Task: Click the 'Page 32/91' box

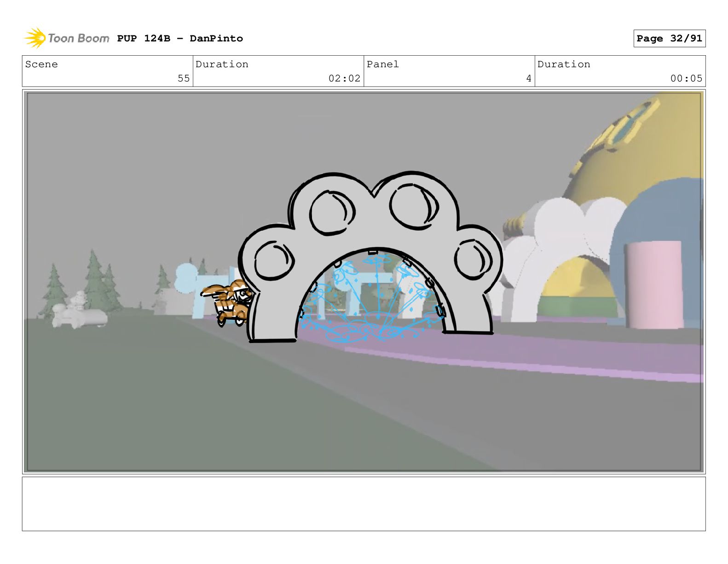Action: [669, 38]
